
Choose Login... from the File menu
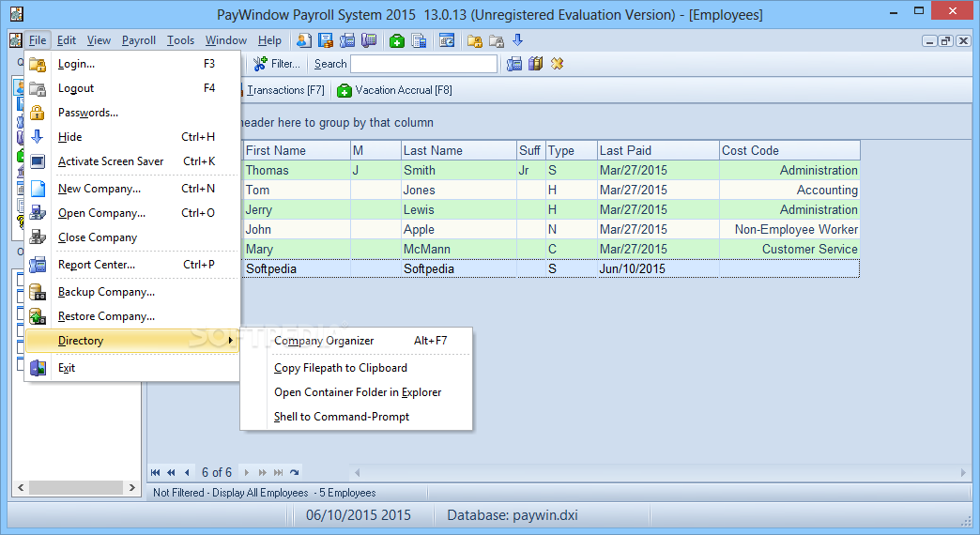pos(132,64)
